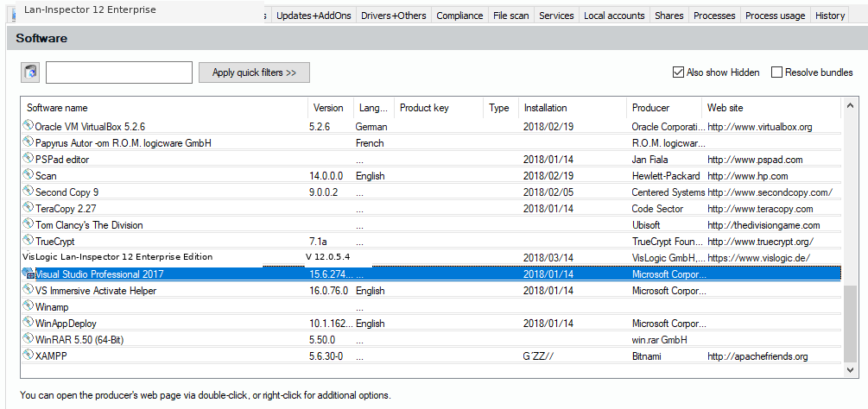
Task: Click the WinAppDeploy row icon
Action: pos(29,322)
